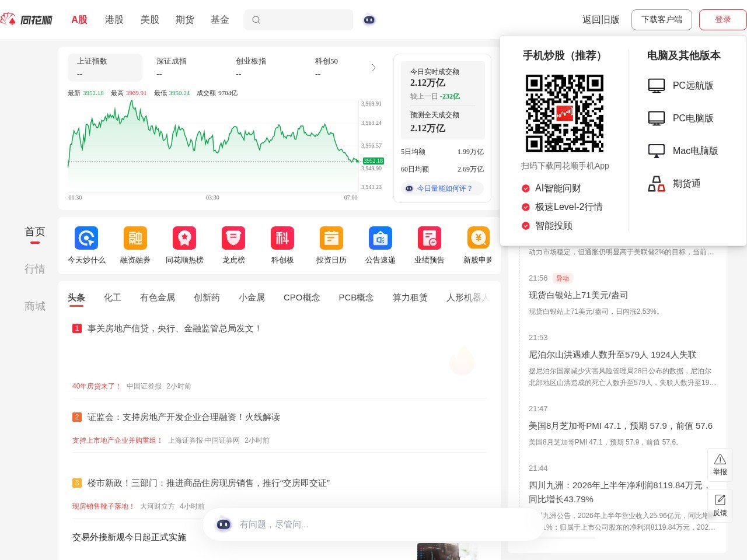747x560 pixels.
Task: Click the 反馈 edit icon
Action: [720, 500]
